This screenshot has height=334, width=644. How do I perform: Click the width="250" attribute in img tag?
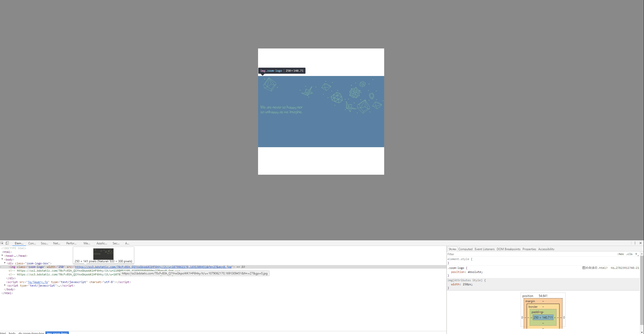[56, 267]
